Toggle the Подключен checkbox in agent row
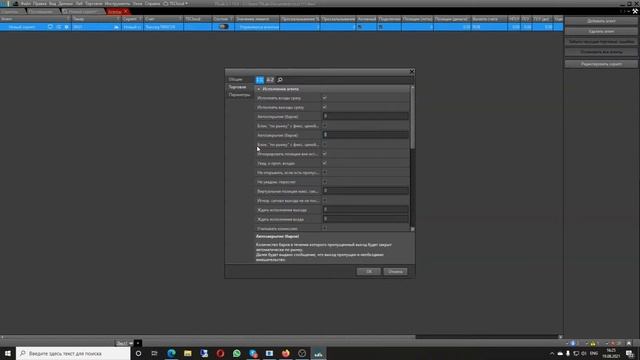The height and width of the screenshot is (360, 640). 380,27
